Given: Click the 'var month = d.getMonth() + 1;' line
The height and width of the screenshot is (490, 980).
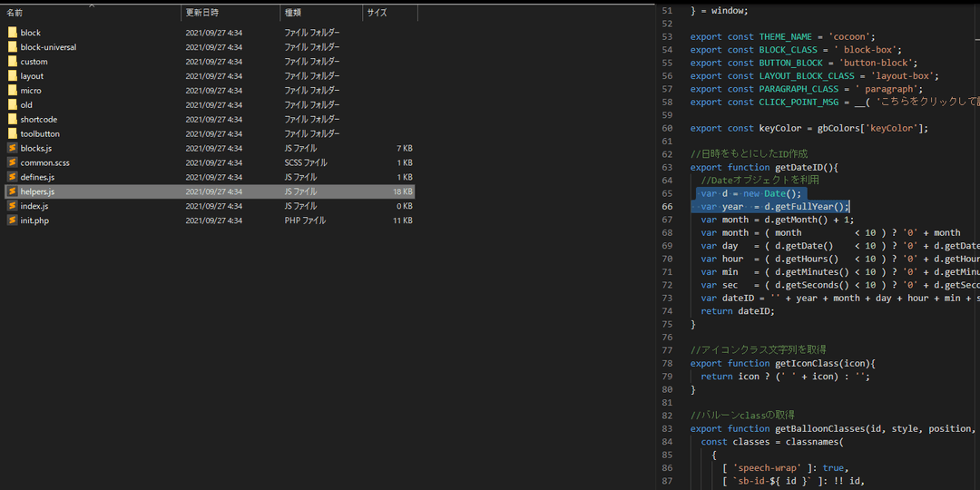Looking at the screenshot, I should (x=777, y=220).
